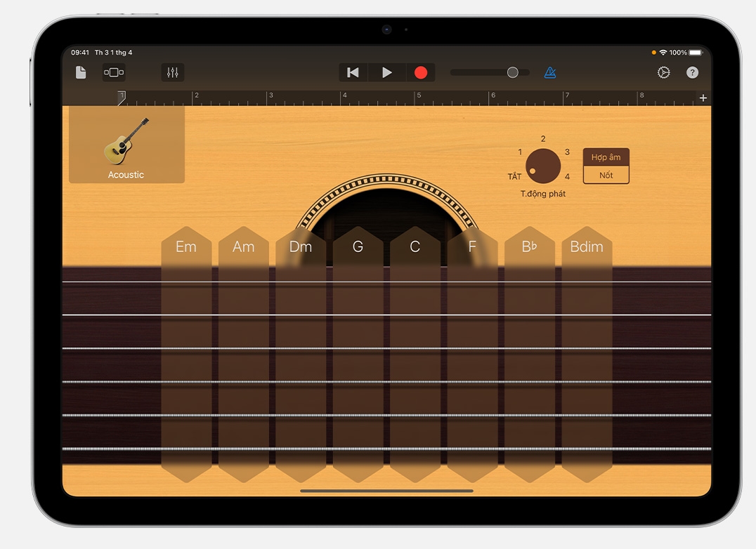Screen dimensions: 756x549
Task: Select Hợp âm chords mode
Action: click(606, 157)
